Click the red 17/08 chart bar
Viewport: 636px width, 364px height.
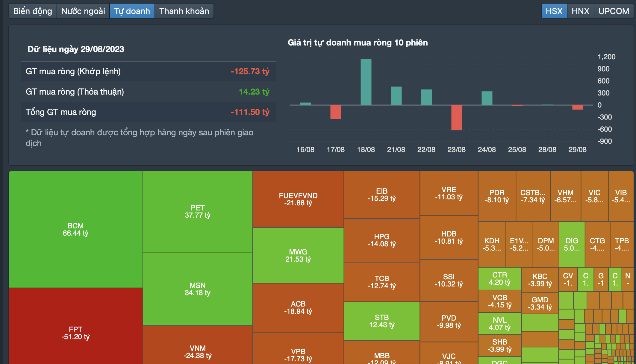click(336, 112)
